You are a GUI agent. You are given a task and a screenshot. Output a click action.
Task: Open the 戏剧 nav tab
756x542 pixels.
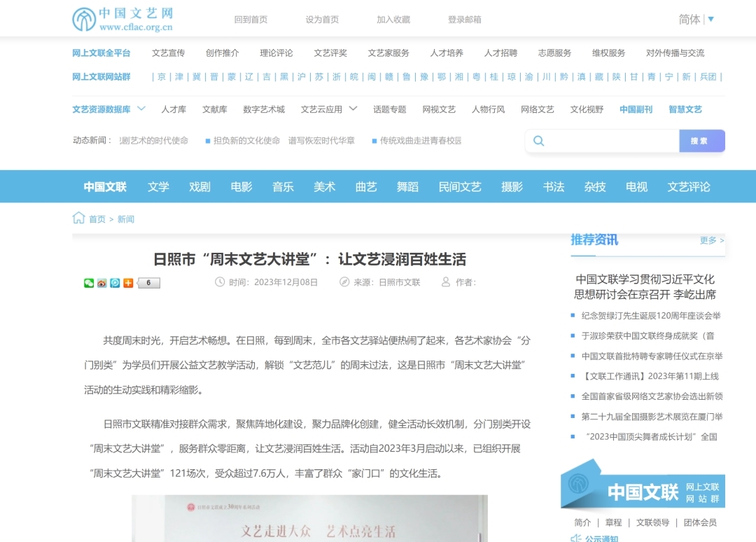coord(200,186)
